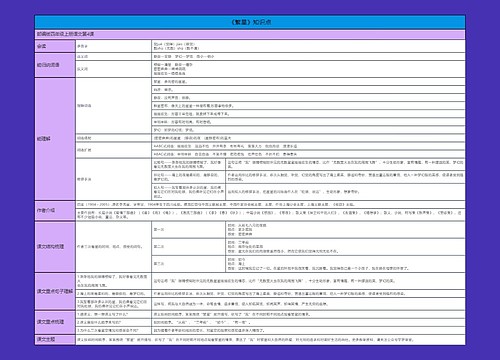
Task: Click the 第二次 cell
Action: [x=188, y=247]
